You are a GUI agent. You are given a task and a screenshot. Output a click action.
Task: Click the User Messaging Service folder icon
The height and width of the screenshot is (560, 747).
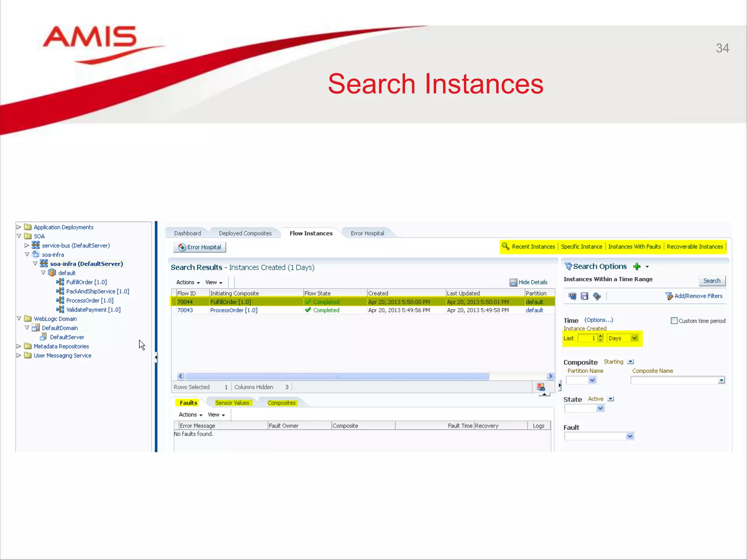click(28, 355)
